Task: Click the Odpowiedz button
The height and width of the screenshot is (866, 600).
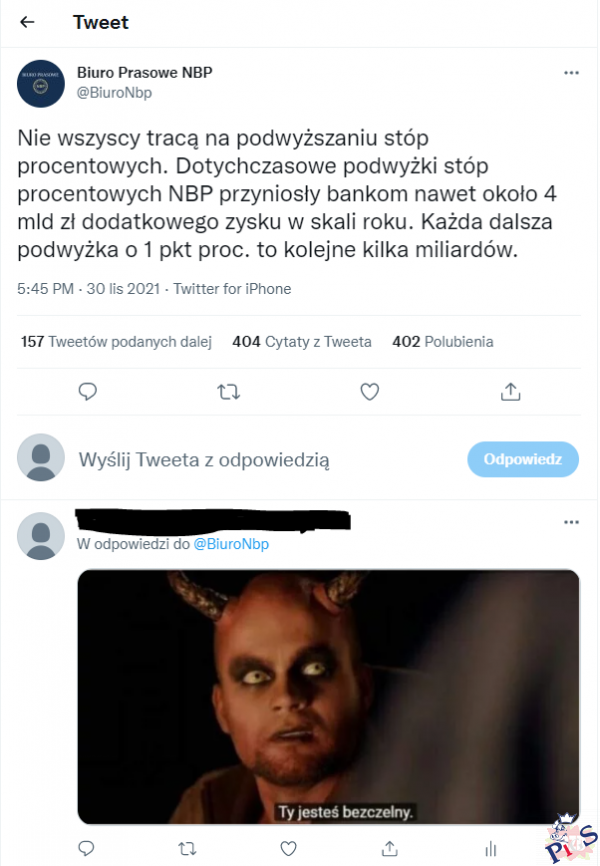Action: [523, 459]
